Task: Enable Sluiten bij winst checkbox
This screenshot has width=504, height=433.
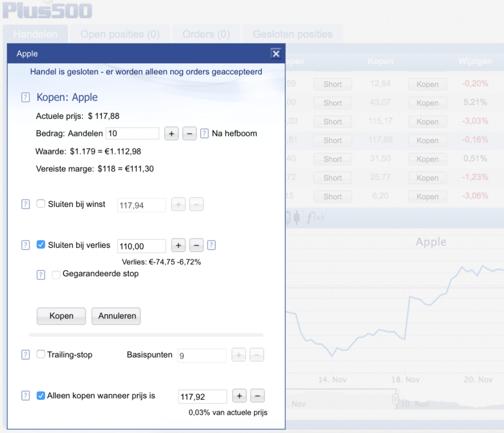Action: point(41,203)
